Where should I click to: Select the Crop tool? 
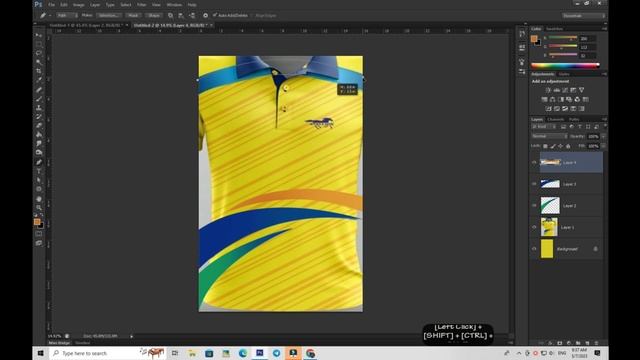[39, 71]
